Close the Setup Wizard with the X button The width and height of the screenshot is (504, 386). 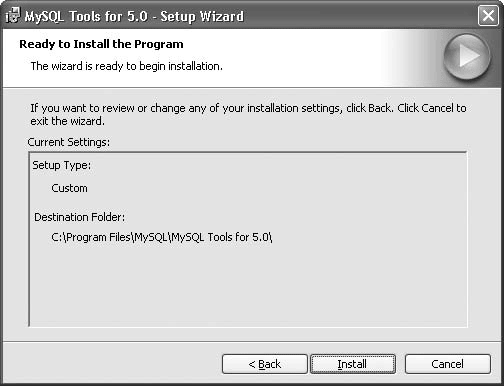(x=488, y=16)
